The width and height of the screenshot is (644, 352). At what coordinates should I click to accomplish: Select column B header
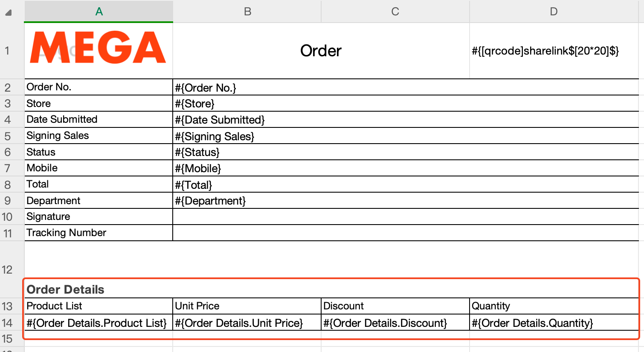(x=247, y=12)
